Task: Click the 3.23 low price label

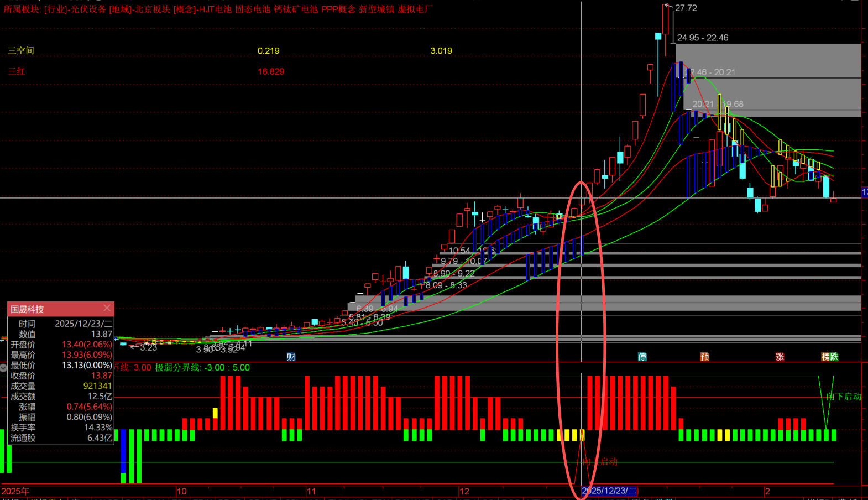Action: [x=148, y=348]
